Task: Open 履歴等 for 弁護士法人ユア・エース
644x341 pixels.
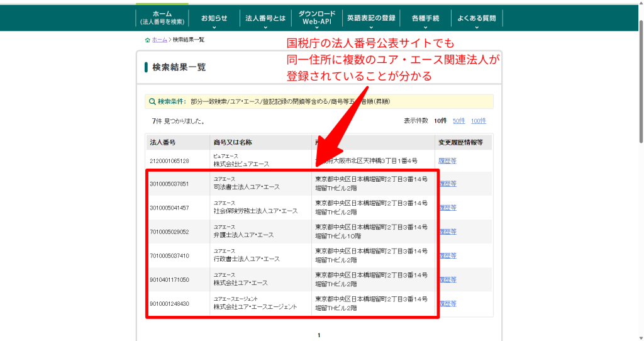Action: (x=447, y=232)
